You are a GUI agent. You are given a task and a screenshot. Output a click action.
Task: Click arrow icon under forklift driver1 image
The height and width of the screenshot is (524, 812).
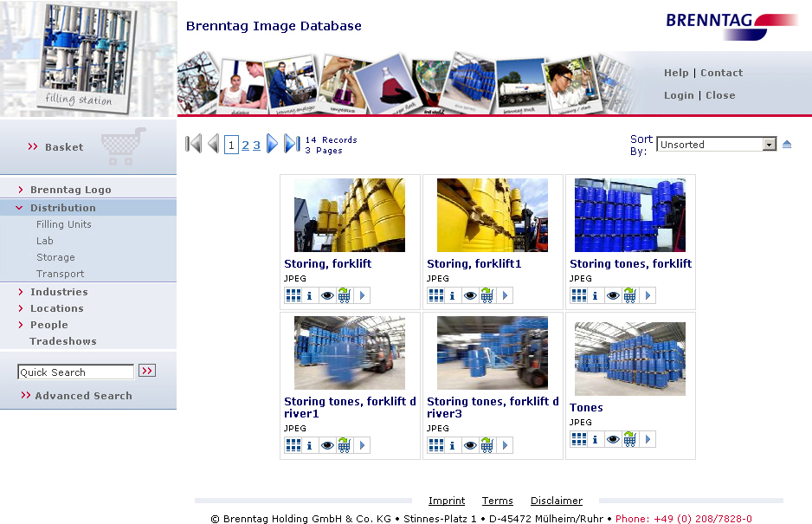click(362, 445)
